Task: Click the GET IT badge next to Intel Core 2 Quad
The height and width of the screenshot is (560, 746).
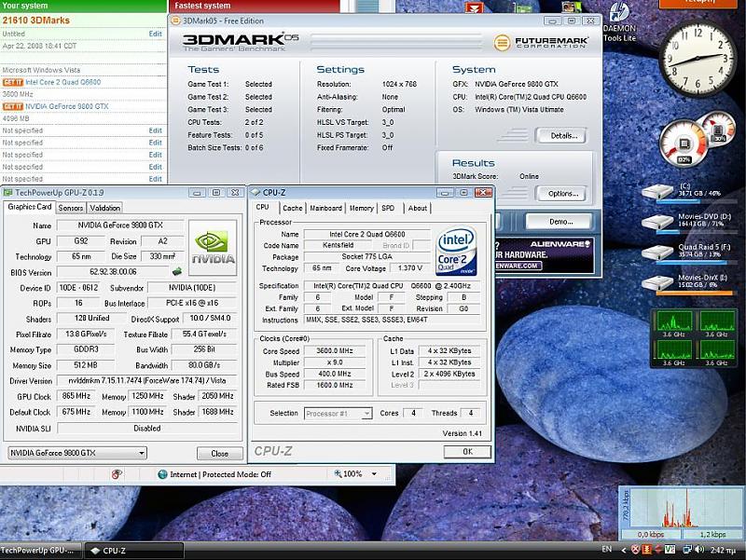Action: [x=13, y=82]
